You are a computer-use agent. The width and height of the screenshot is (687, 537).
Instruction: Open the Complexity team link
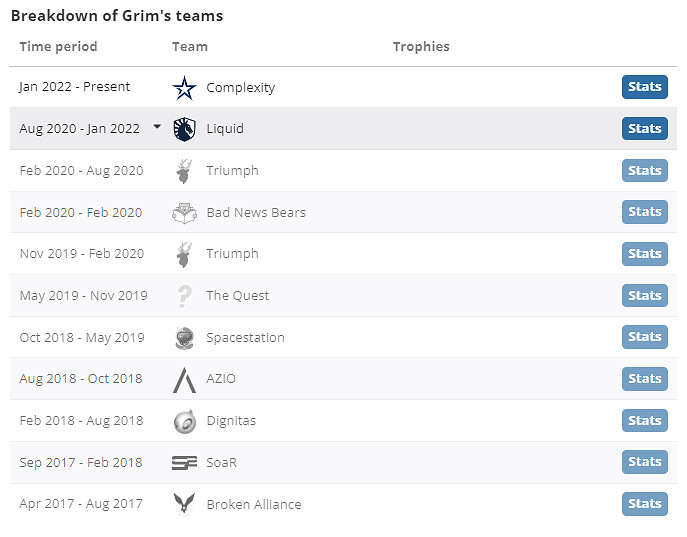pyautogui.click(x=240, y=88)
